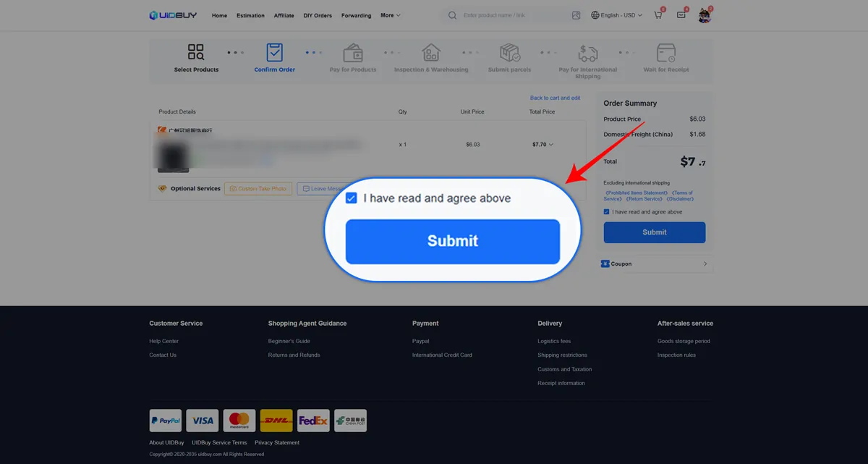Open Receipt information footer link
This screenshot has height=464, width=868.
[x=561, y=383]
